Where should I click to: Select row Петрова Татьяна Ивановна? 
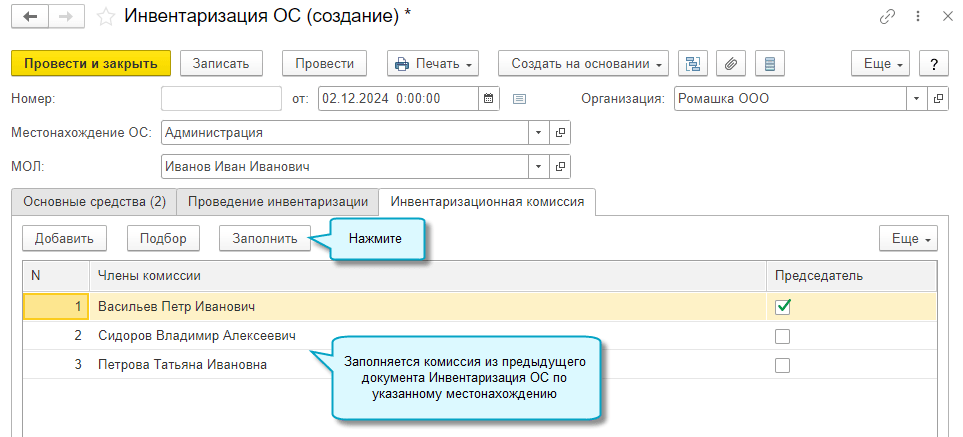pos(480,365)
